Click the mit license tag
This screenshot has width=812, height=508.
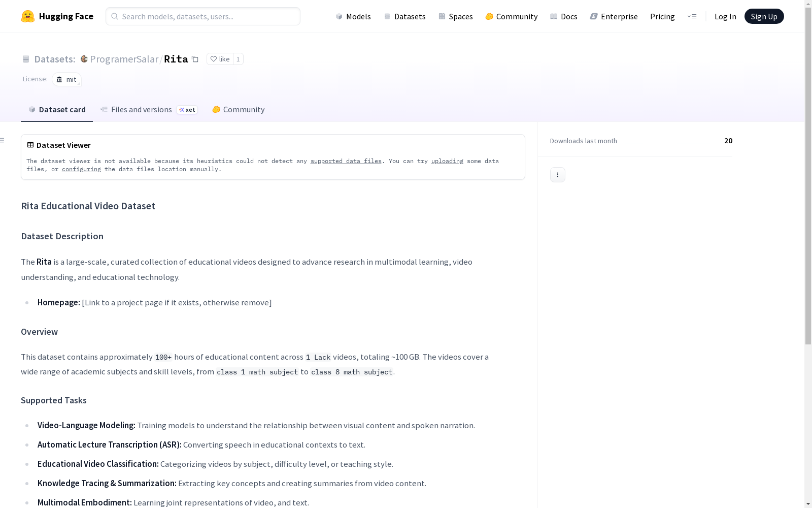click(66, 79)
